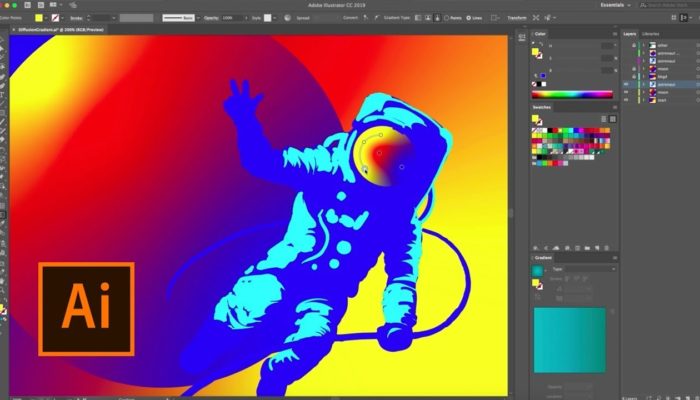
Task: Select the Linear gradient type icon
Action: tap(418, 18)
